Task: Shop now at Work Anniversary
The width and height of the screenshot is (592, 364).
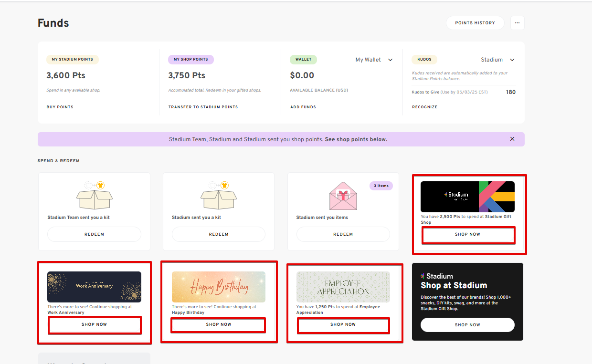Action: 95,325
